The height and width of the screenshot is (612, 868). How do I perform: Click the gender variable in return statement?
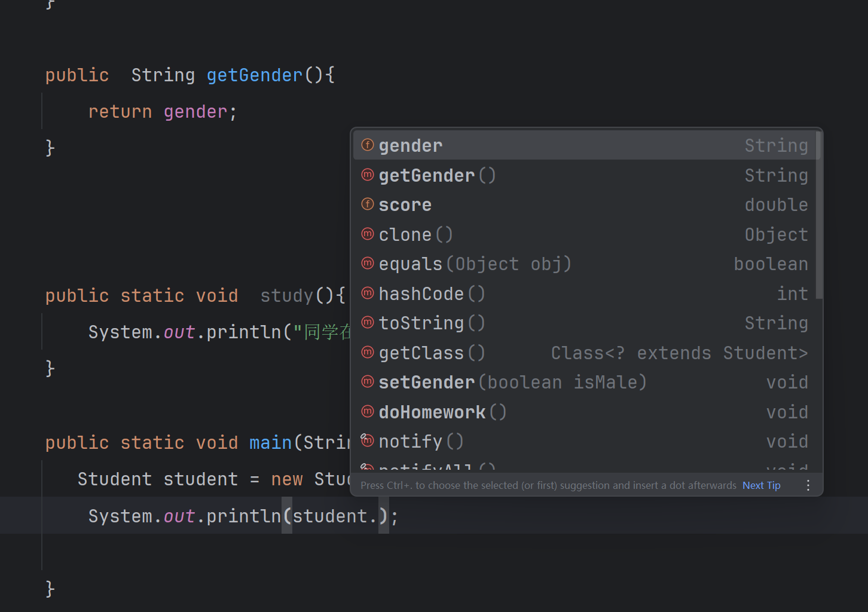click(x=195, y=112)
